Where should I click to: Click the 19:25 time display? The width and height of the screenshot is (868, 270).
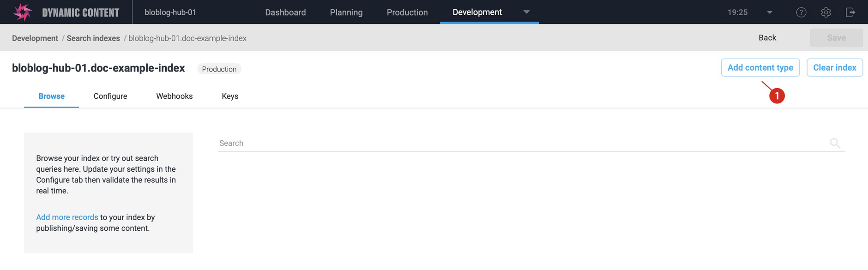(x=737, y=12)
